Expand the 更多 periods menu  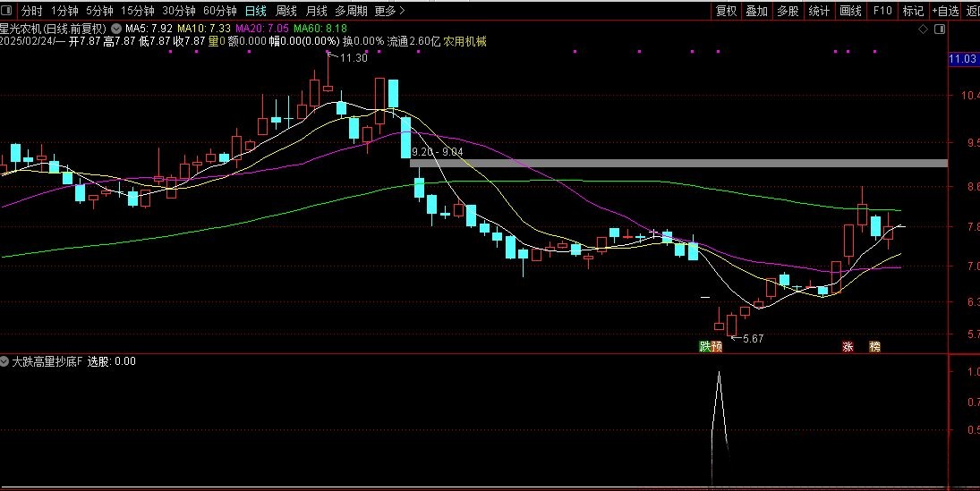pos(388,11)
